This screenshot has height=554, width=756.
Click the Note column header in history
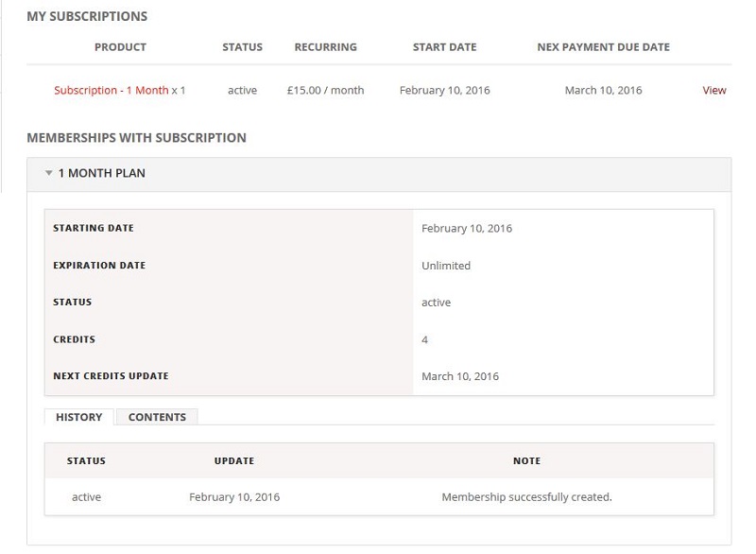527,461
